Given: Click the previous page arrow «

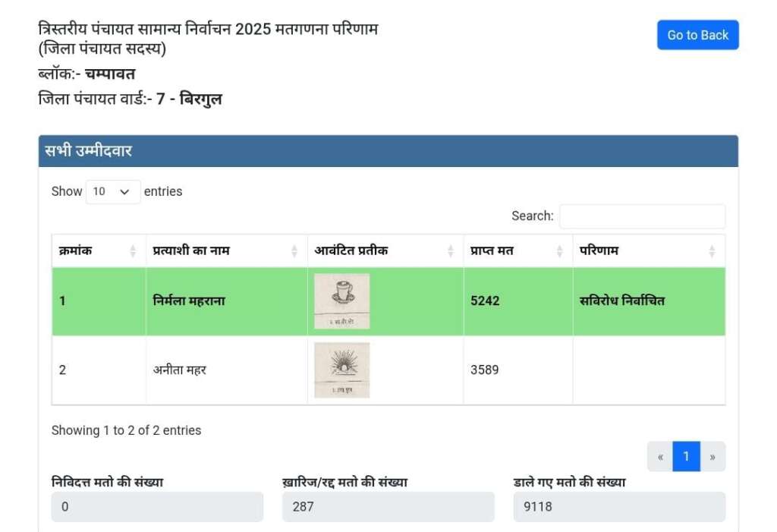Looking at the screenshot, I should [x=660, y=456].
